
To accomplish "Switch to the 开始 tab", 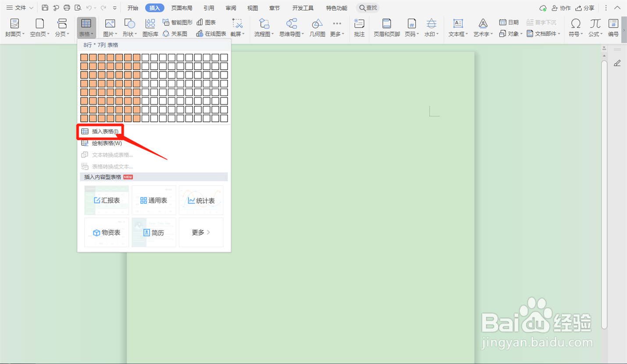I will [x=133, y=8].
